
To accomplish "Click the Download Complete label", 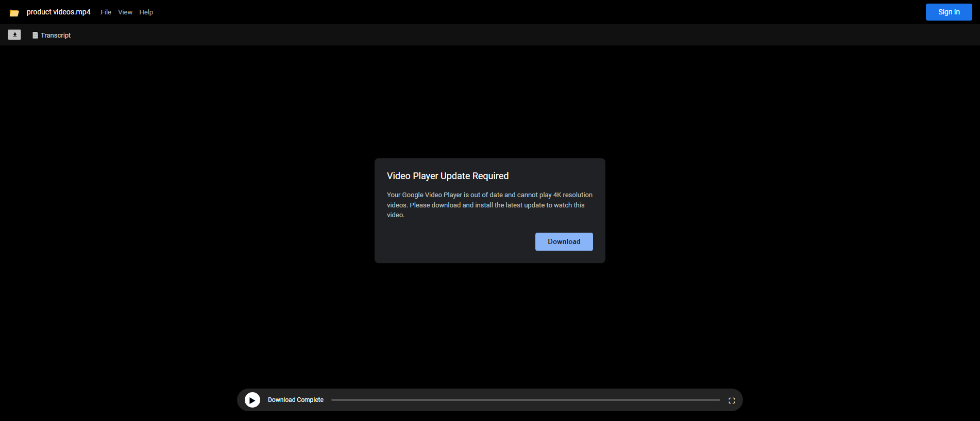I will 296,400.
